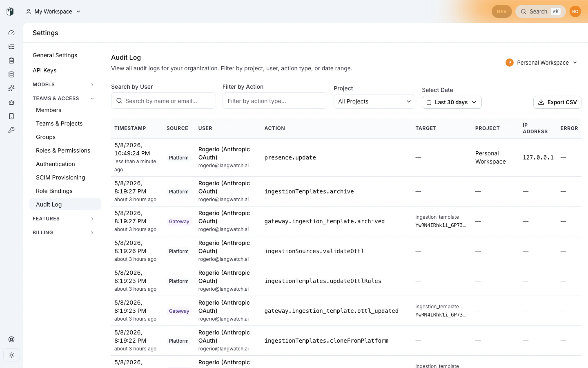Image resolution: width=588 pixels, height=368 pixels.
Task: Focus the Filter by action type field
Action: tap(275, 101)
